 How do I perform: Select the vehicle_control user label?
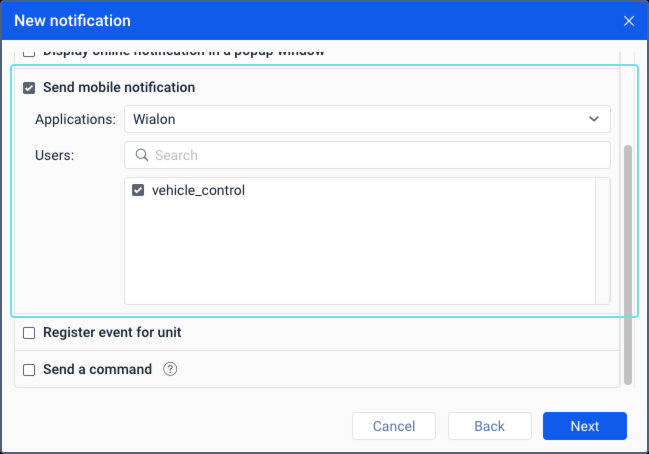click(x=198, y=190)
